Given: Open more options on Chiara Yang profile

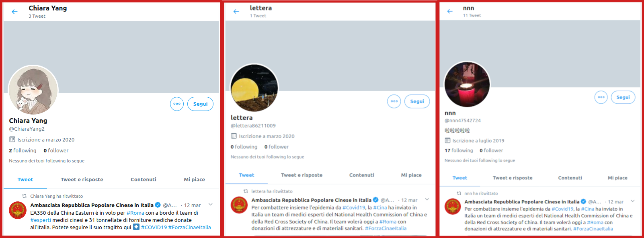Looking at the screenshot, I should pos(177,104).
